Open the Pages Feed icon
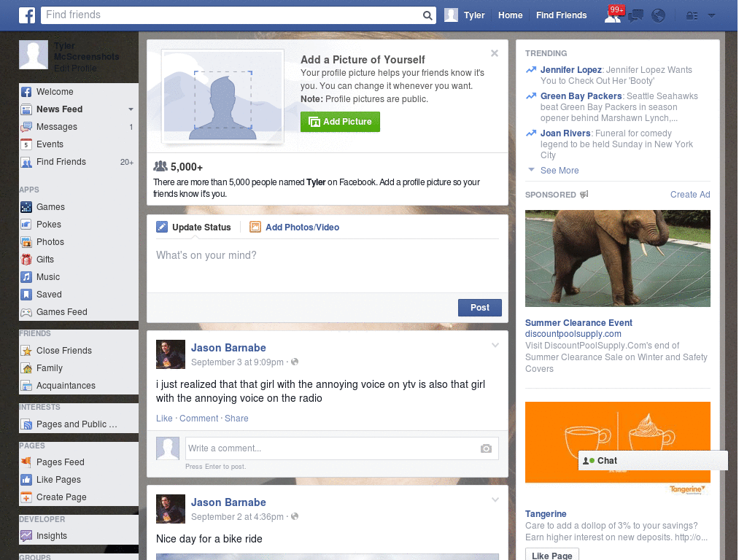747x560 pixels. (x=26, y=462)
